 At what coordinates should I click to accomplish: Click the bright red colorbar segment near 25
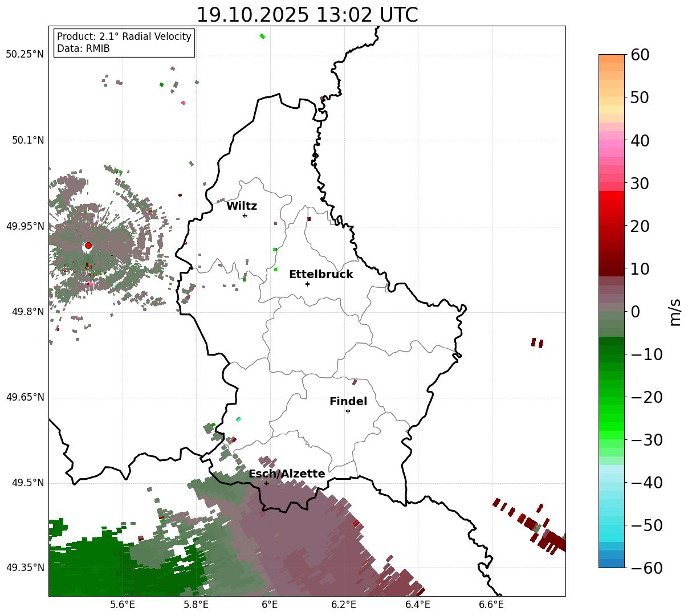(x=612, y=203)
